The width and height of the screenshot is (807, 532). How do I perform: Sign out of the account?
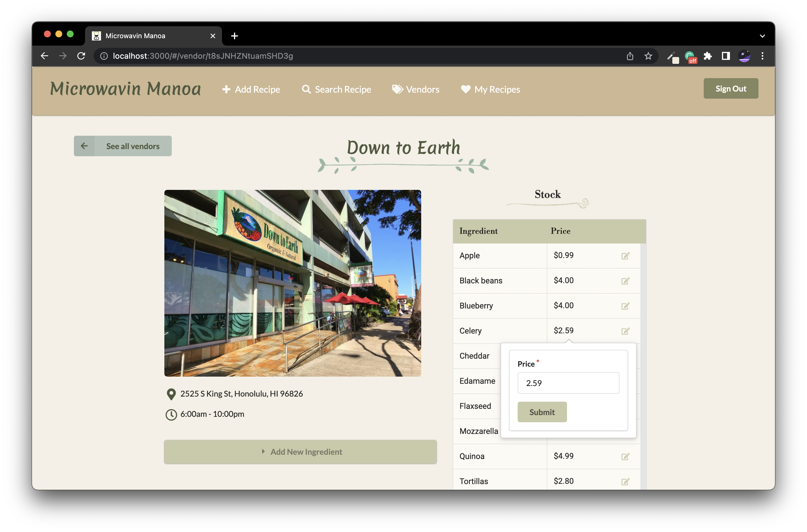click(731, 89)
